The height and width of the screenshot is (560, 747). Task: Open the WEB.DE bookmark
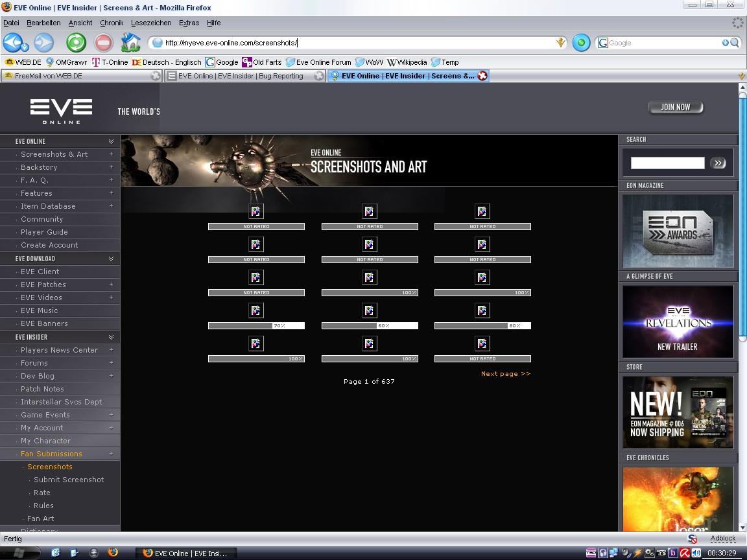pos(23,62)
